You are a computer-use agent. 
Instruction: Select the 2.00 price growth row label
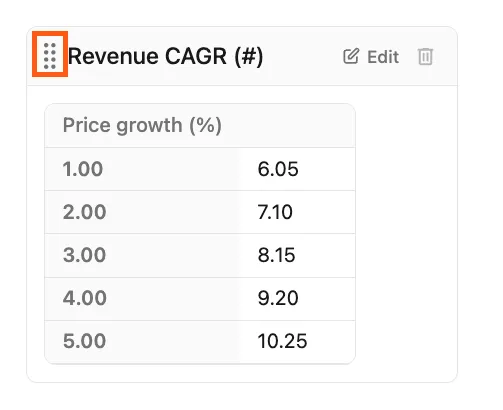pyautogui.click(x=84, y=212)
